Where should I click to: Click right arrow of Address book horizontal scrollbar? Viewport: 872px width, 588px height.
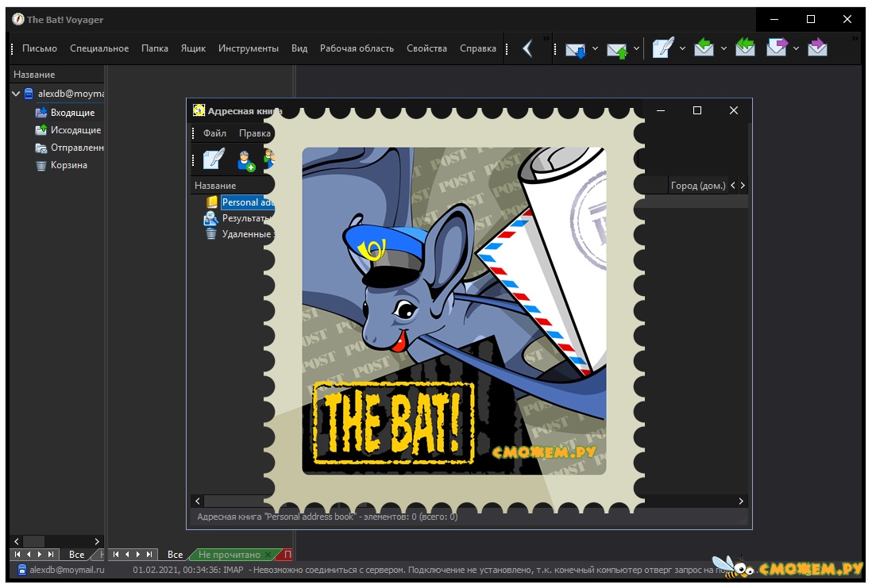coord(741,501)
